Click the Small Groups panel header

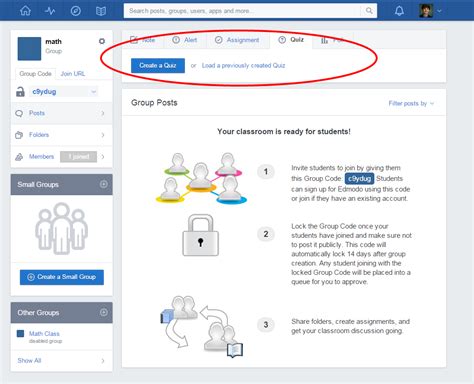(62, 184)
